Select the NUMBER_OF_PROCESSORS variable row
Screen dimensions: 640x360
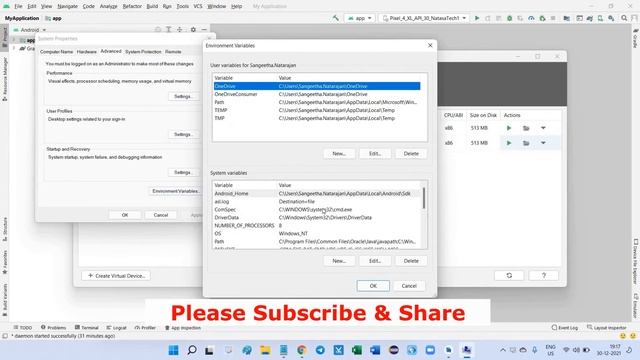(317, 225)
